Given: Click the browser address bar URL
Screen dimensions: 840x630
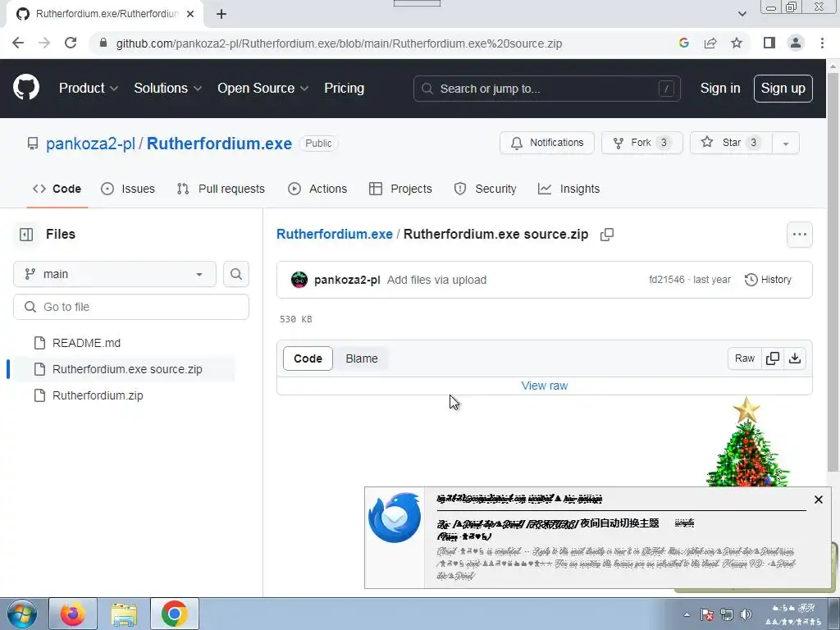Looking at the screenshot, I should (x=339, y=43).
